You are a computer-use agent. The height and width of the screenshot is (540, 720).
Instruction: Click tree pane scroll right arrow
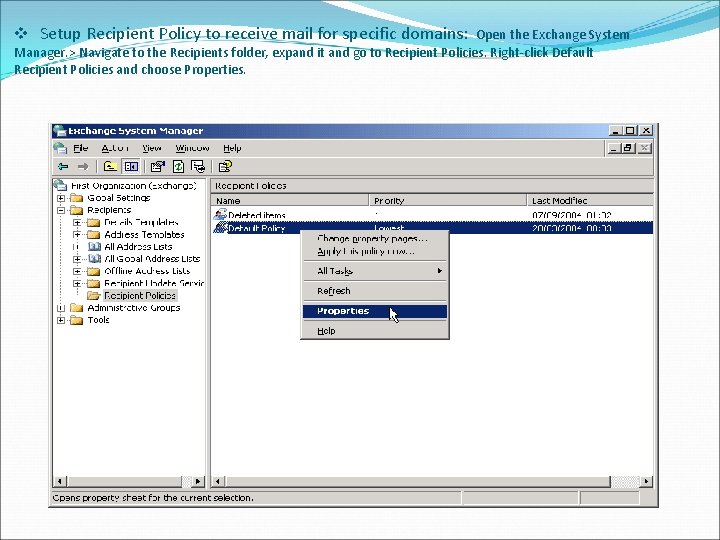[197, 481]
